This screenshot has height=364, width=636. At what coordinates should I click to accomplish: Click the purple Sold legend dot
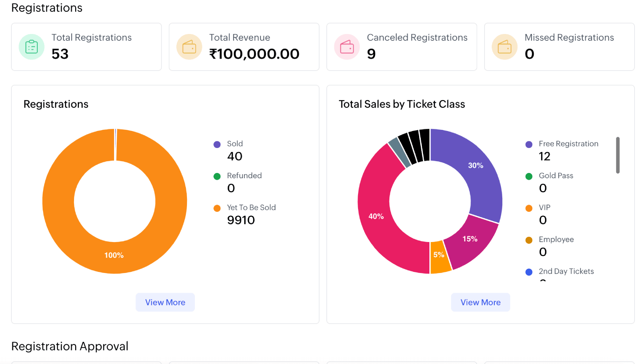[x=217, y=144]
